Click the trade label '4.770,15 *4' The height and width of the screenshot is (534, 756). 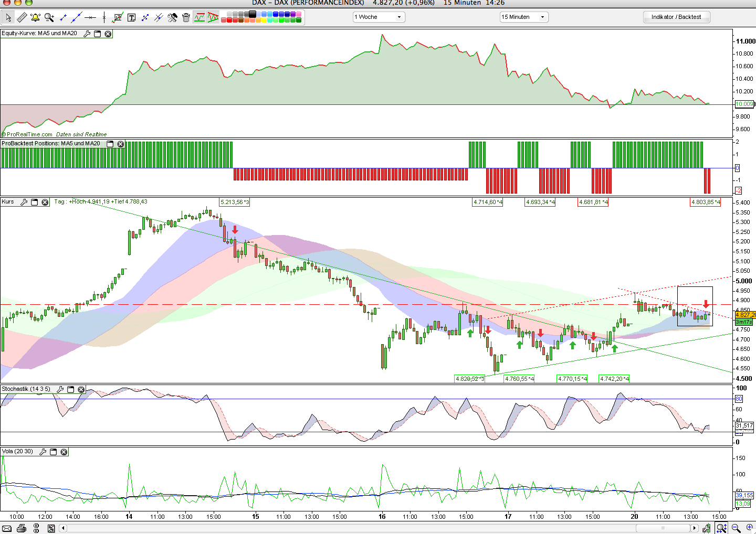(x=572, y=379)
